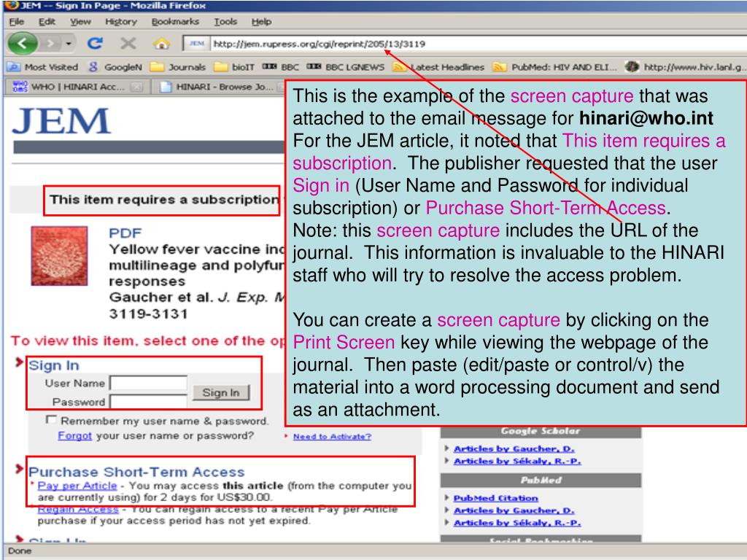Click the Need to Activate? link
The image size is (747, 560).
[x=332, y=437]
